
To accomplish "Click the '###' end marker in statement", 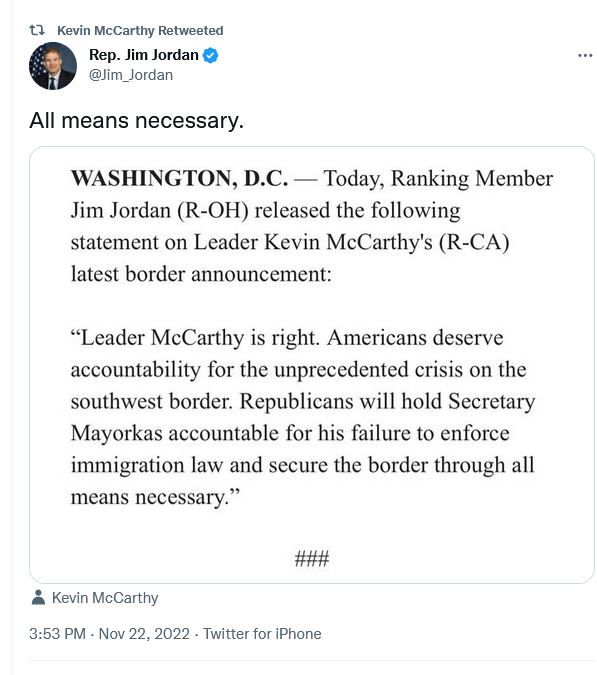I will tap(312, 559).
